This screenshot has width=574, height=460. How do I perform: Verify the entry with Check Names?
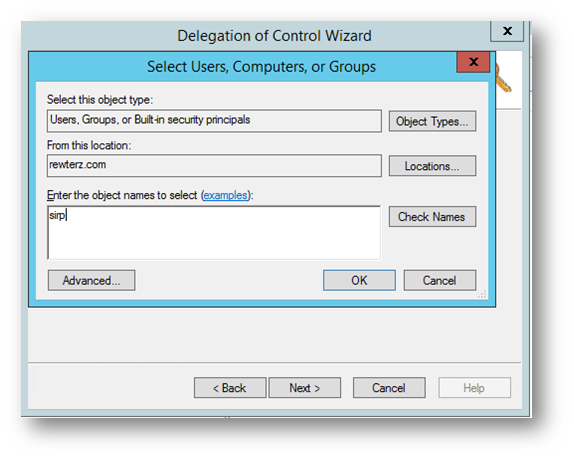point(432,217)
